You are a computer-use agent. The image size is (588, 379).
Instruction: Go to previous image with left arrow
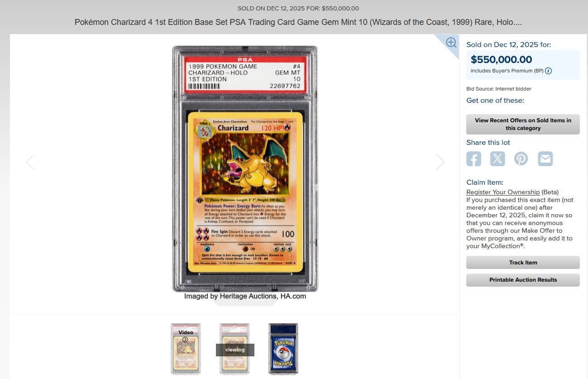(30, 162)
